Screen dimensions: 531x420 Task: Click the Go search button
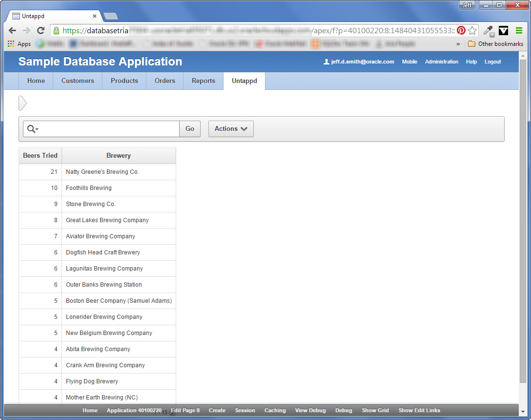(x=190, y=129)
